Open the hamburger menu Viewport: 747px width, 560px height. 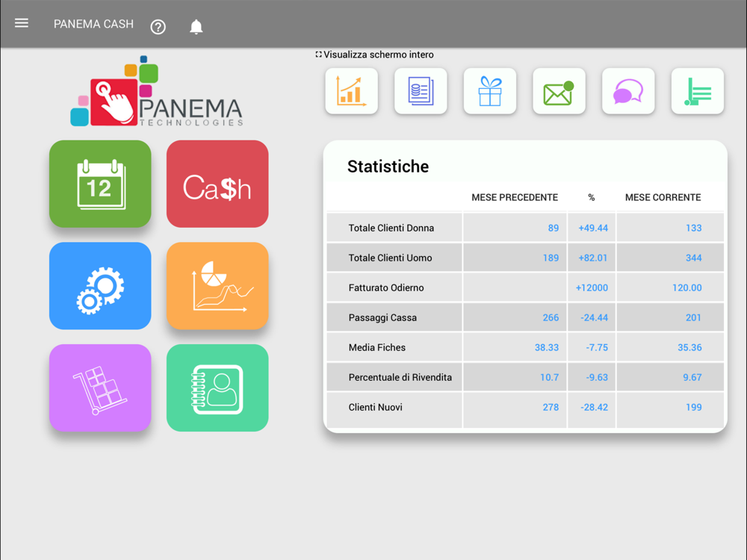22,23
